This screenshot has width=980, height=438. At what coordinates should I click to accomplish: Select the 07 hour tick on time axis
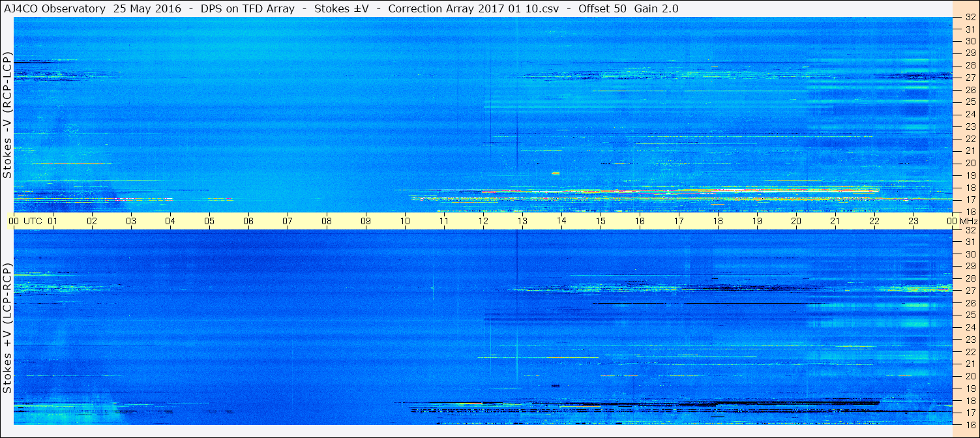[x=288, y=221]
